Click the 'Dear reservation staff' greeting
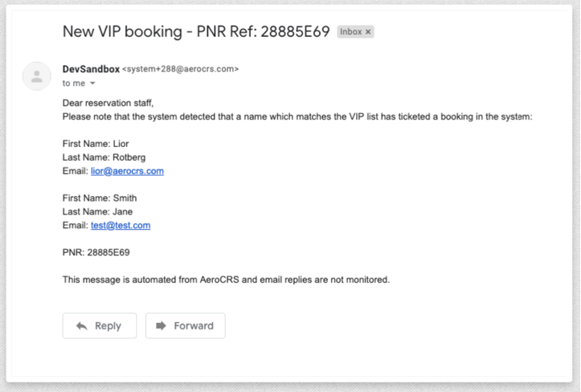 [x=108, y=103]
